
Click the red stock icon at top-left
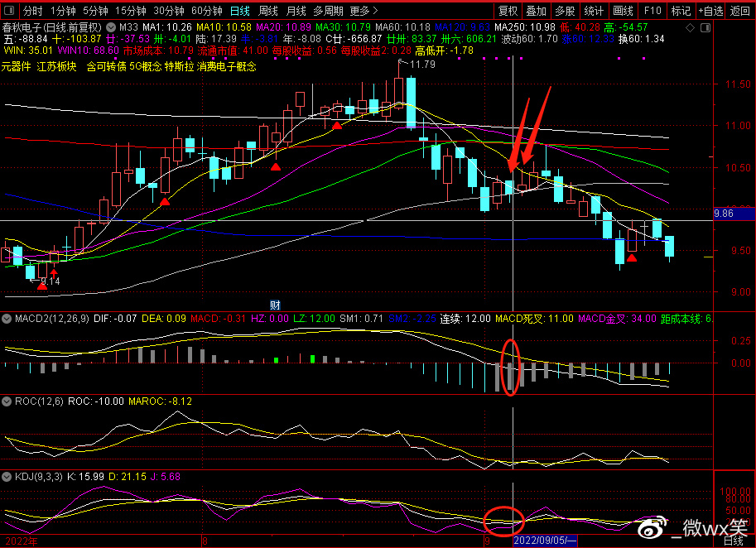click(10, 12)
